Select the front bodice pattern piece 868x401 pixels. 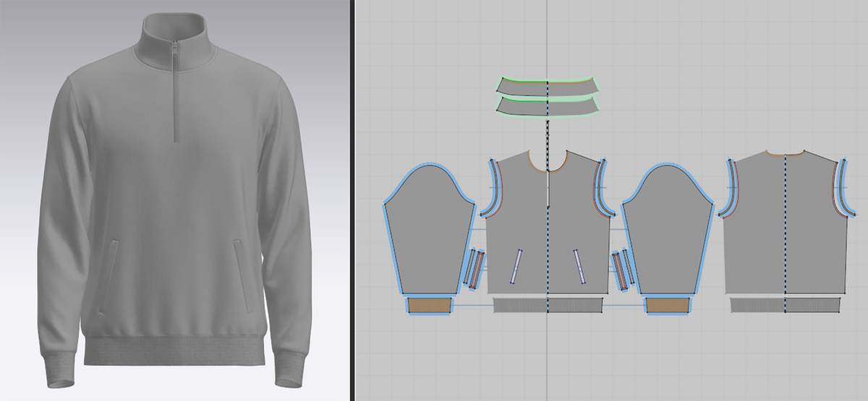pyautogui.click(x=548, y=224)
